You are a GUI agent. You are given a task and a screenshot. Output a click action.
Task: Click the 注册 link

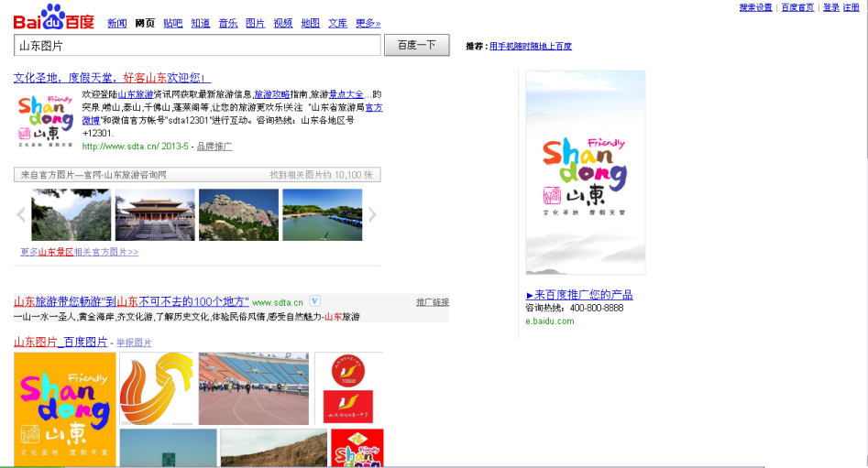pyautogui.click(x=851, y=7)
